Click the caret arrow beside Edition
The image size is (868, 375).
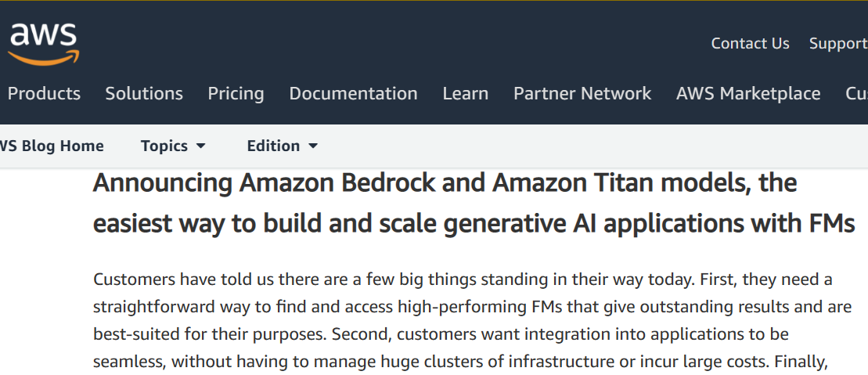tap(313, 146)
